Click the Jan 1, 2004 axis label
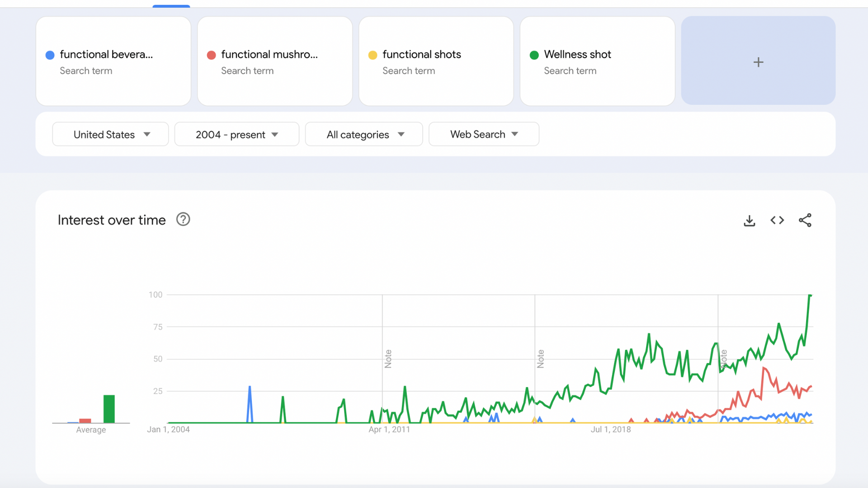 [168, 430]
